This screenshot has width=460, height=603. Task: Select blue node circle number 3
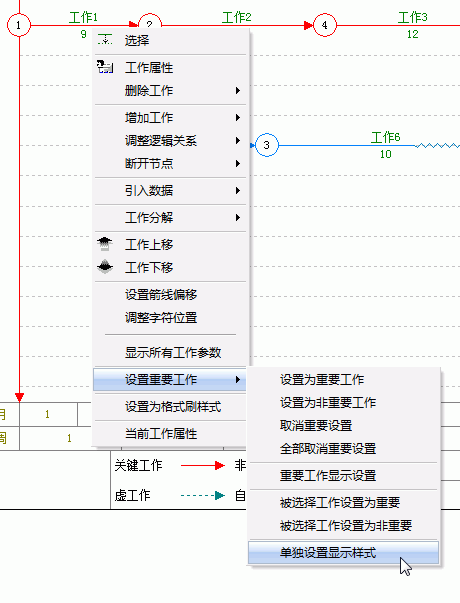[267, 145]
